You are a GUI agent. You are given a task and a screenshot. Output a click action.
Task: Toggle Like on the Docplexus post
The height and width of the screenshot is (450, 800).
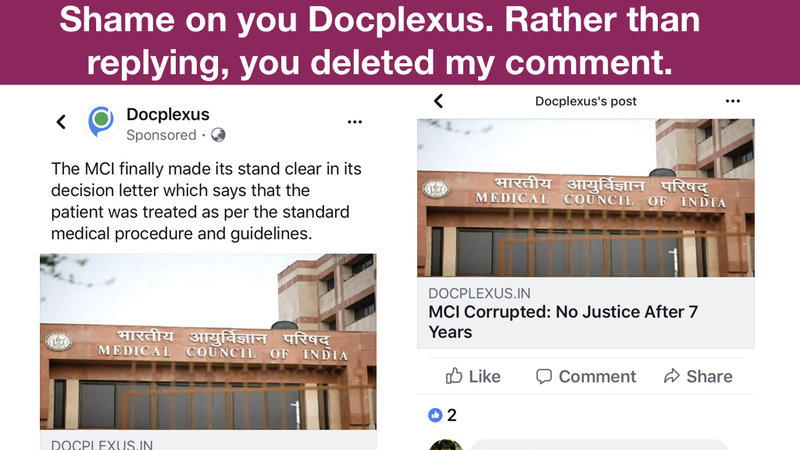473,376
